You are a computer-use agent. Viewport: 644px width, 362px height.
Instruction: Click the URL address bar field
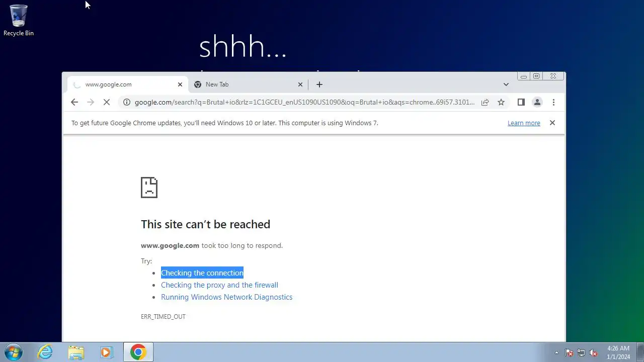[x=304, y=102]
